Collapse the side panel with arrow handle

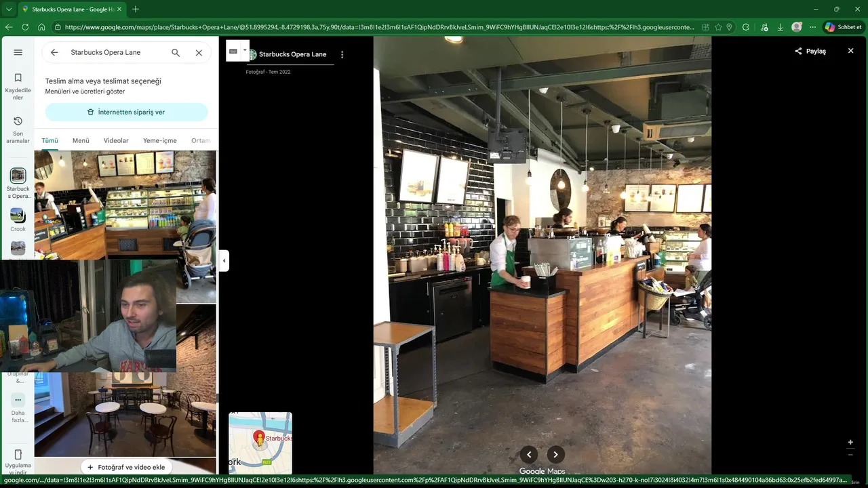224,260
